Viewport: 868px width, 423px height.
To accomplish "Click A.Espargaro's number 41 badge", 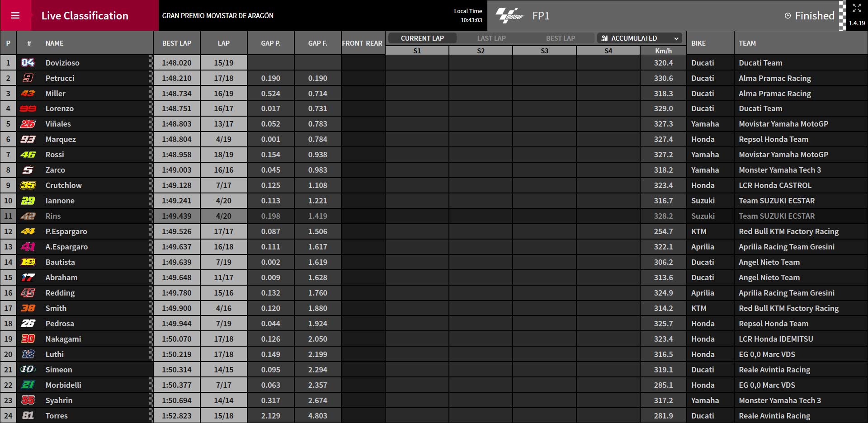I will pyautogui.click(x=28, y=247).
